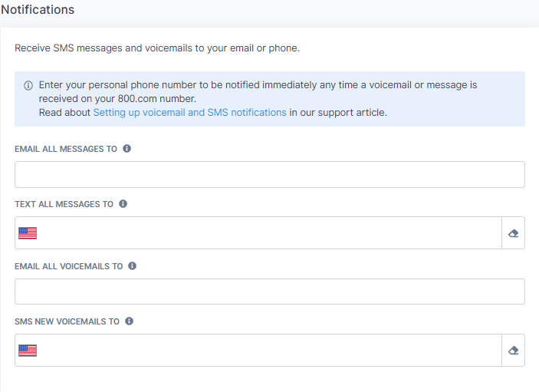This screenshot has height=392, width=539.
Task: Clear Text All Messages number with eraser icon
Action: point(513,233)
